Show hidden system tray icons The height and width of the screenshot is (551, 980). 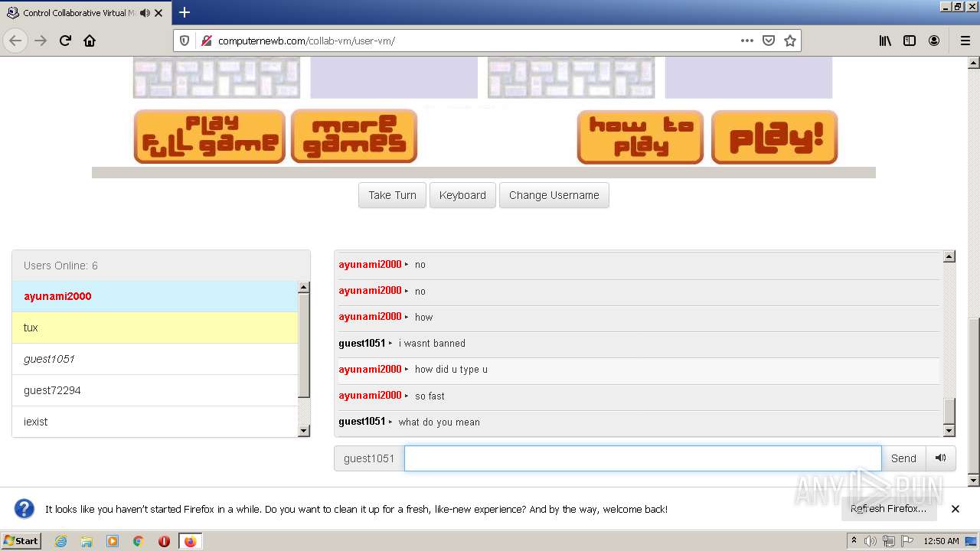(x=854, y=540)
